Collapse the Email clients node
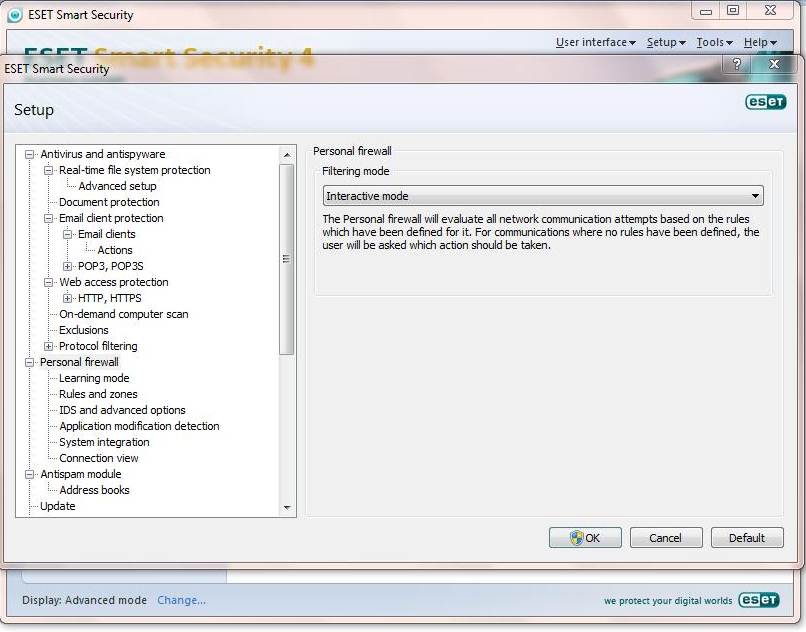 (x=67, y=234)
